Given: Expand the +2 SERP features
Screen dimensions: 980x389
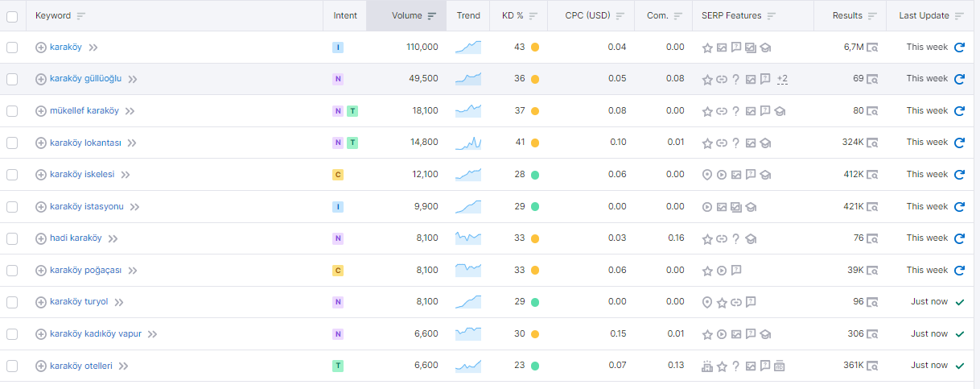Looking at the screenshot, I should pos(782,79).
